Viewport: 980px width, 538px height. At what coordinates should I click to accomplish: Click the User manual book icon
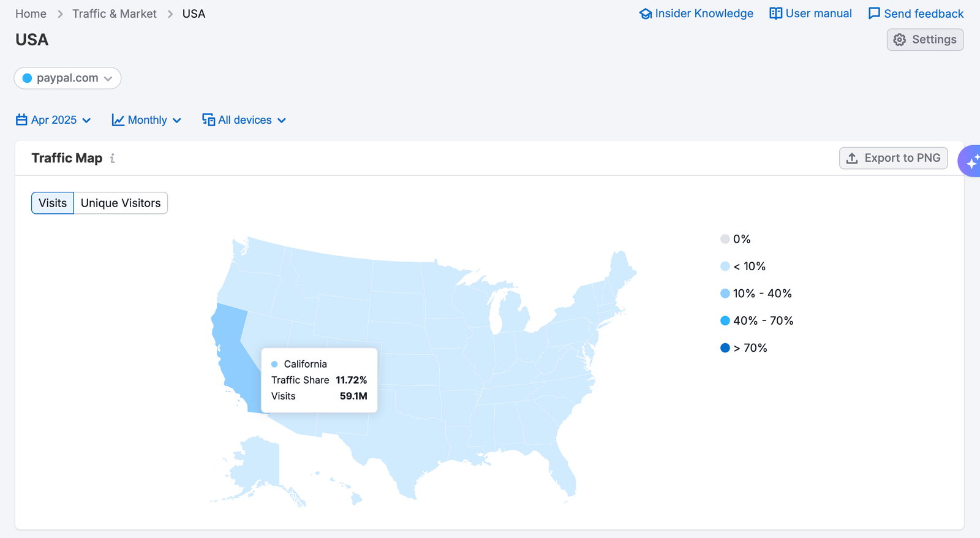point(775,13)
